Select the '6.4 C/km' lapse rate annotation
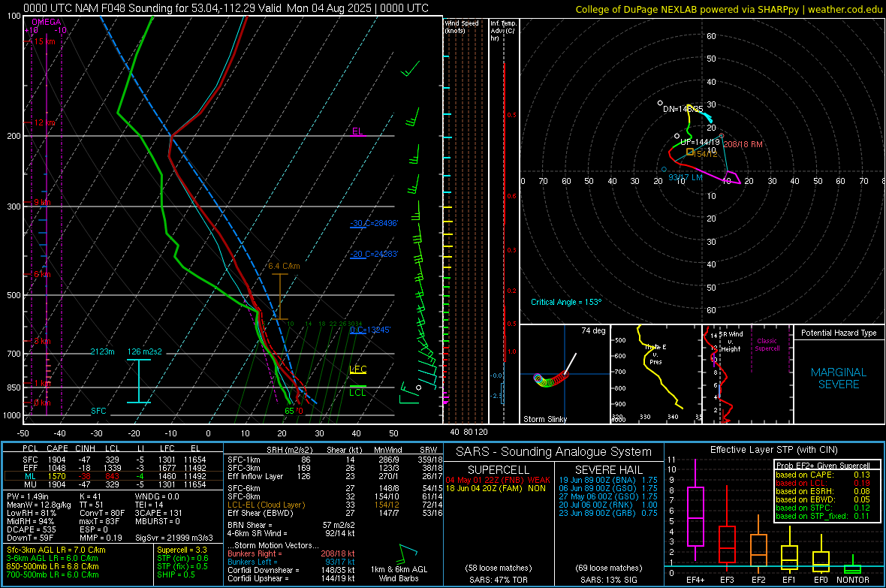 [284, 266]
